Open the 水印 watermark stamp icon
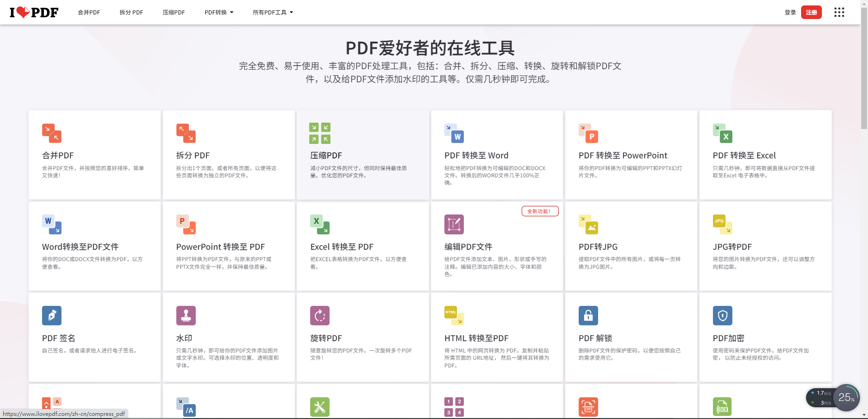Screen dimensions: 868x419 tap(186, 316)
